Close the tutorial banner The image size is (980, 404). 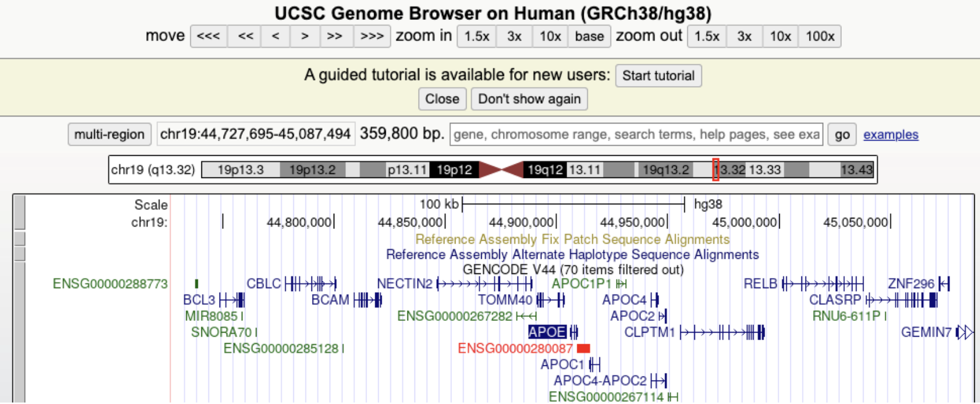click(x=442, y=99)
